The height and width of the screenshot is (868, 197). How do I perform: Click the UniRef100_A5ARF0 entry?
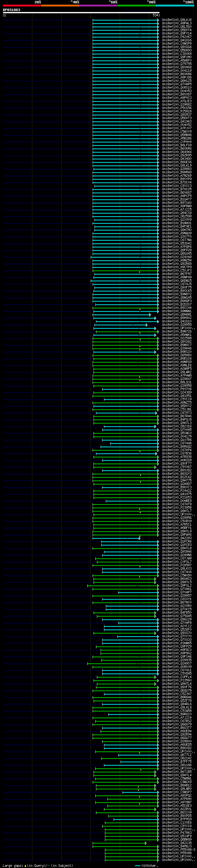click(177, 61)
